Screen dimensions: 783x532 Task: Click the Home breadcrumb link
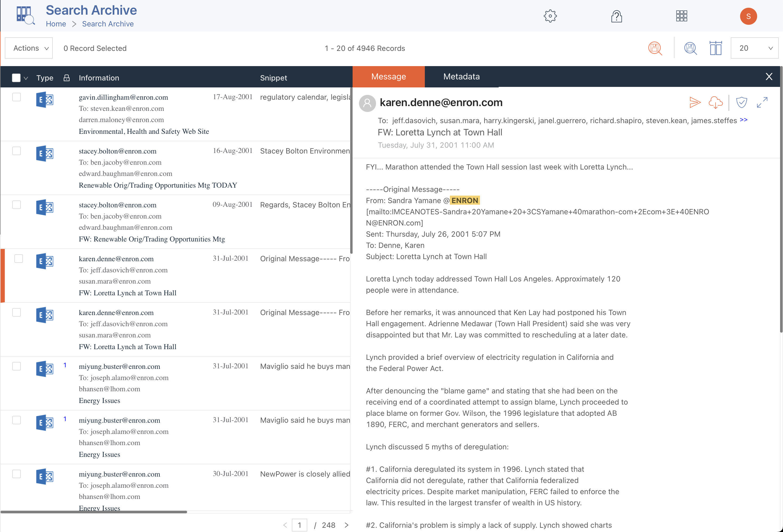[x=56, y=24]
